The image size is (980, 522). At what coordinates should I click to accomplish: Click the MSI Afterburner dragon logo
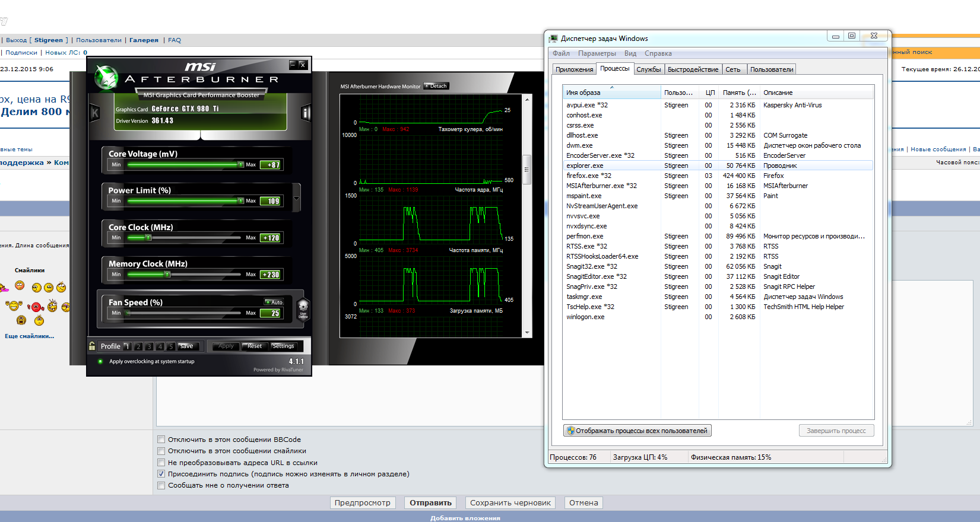click(107, 78)
